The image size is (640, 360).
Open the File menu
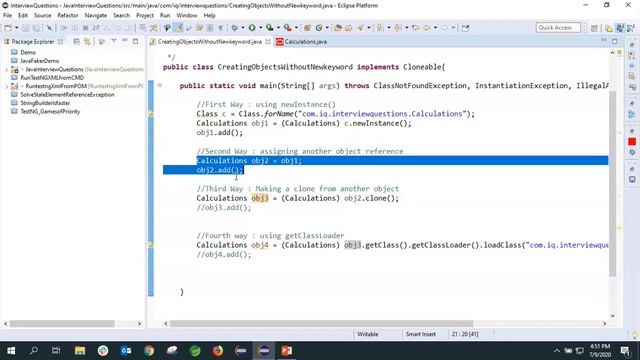pos(7,15)
